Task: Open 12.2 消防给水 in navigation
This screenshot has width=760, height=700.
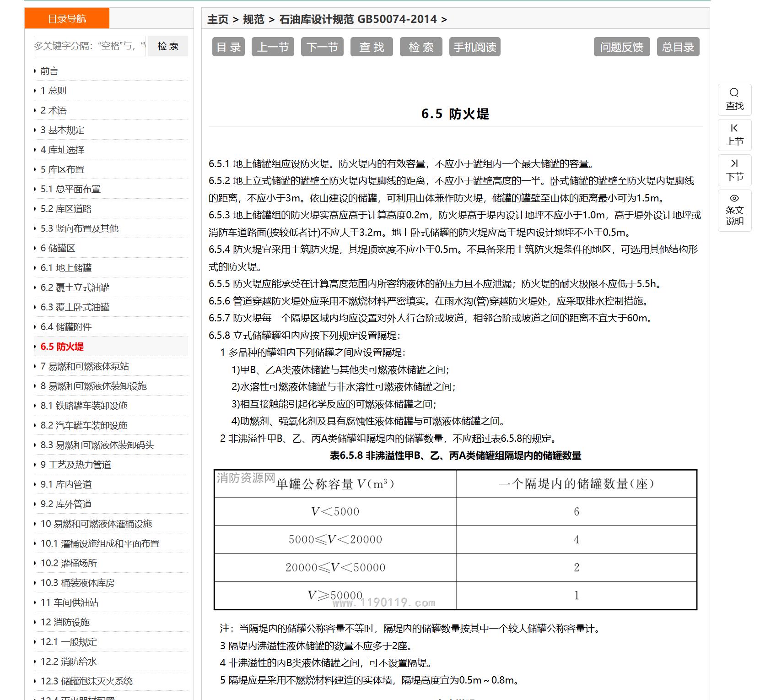Action: pyautogui.click(x=69, y=662)
